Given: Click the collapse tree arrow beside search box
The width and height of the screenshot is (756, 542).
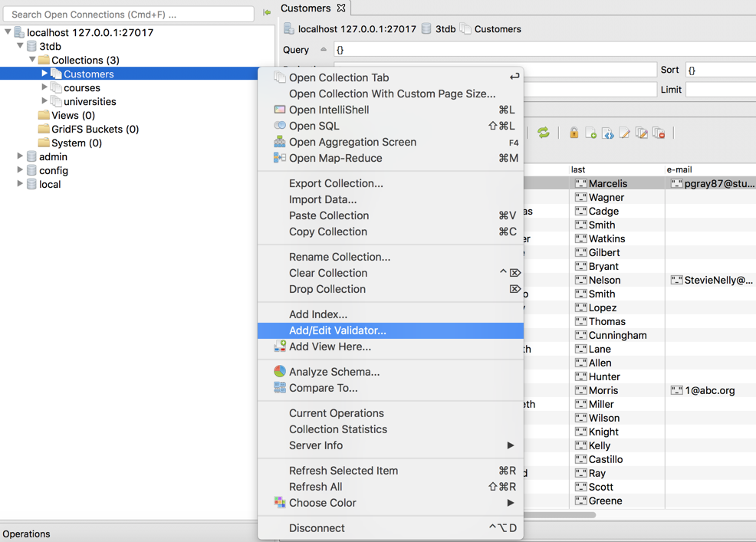Looking at the screenshot, I should click(267, 12).
